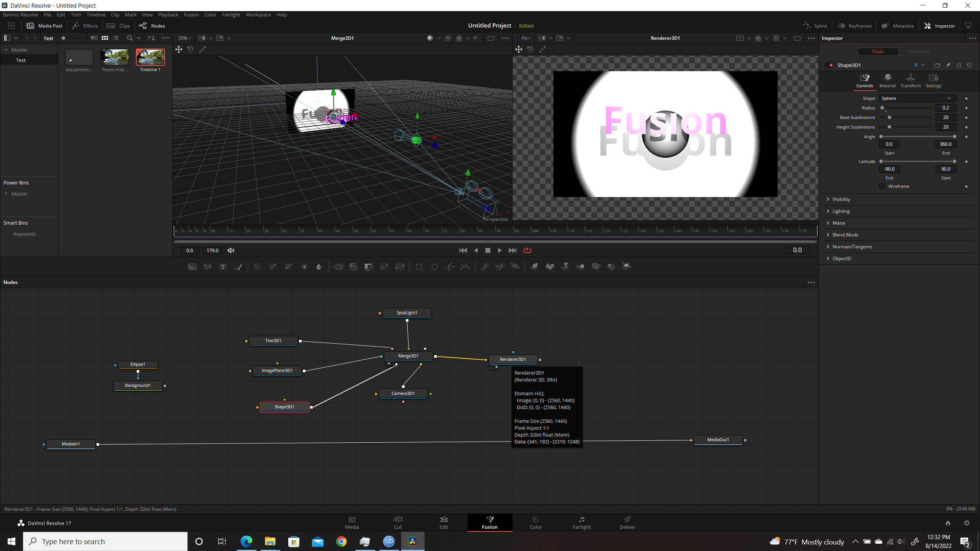Select the Modifiers button in the Inspector
Viewport: 980px width, 551px height.
click(919, 51)
